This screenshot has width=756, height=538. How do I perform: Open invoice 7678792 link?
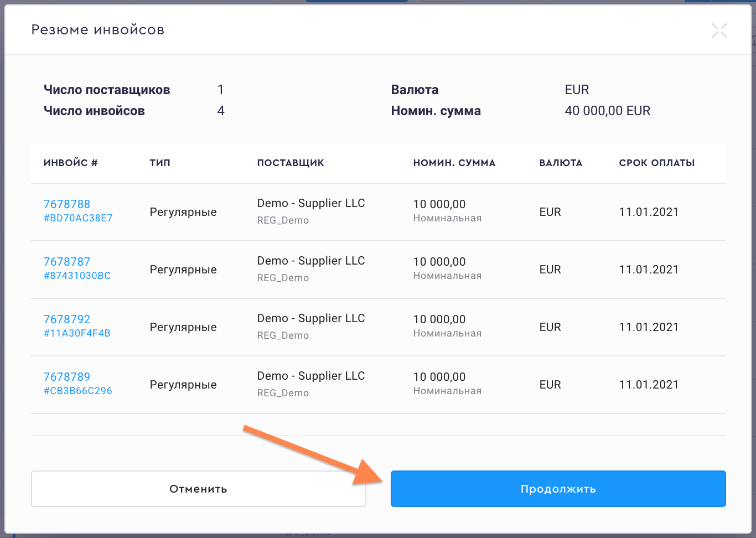point(67,319)
